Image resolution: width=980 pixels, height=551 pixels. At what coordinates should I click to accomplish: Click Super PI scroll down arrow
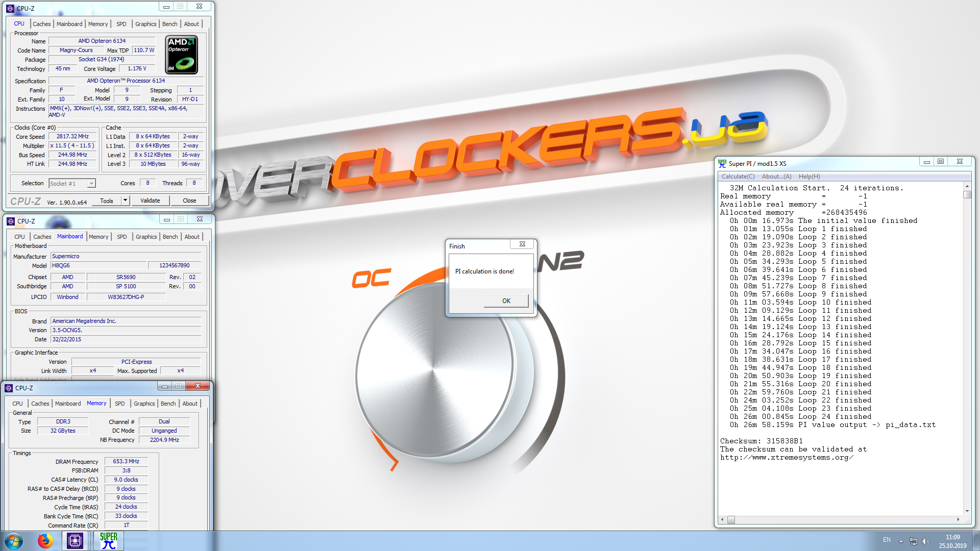pos(967,511)
